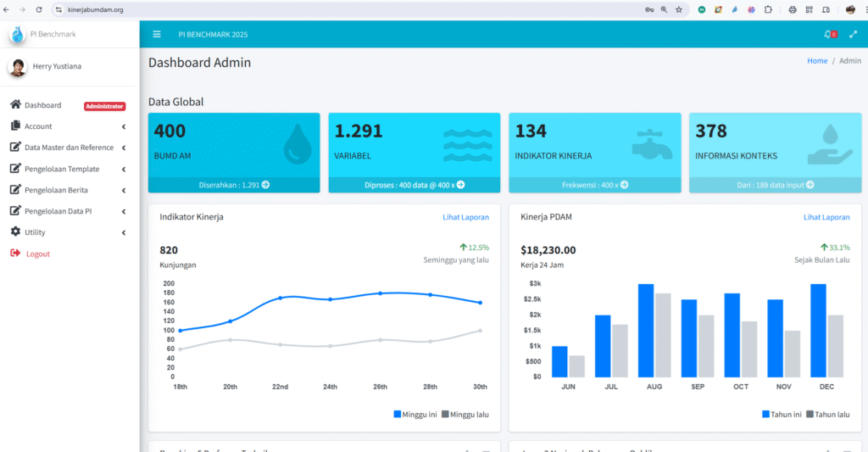Open Pengelolaan Berita menu item
The width and height of the screenshot is (868, 452).
(x=56, y=190)
